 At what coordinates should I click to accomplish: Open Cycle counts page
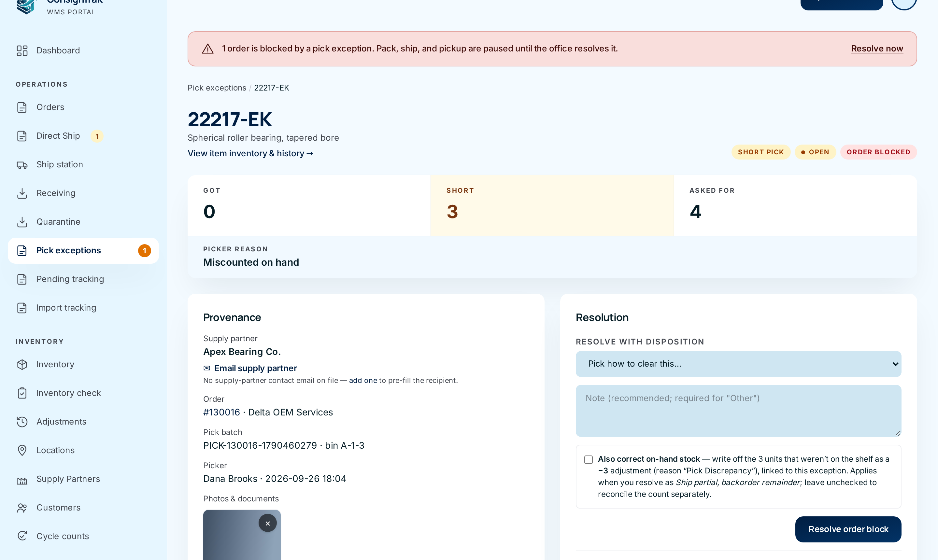(83, 537)
